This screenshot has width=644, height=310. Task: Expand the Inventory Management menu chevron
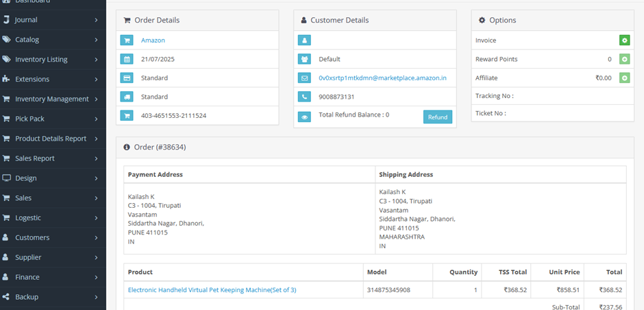point(97,99)
